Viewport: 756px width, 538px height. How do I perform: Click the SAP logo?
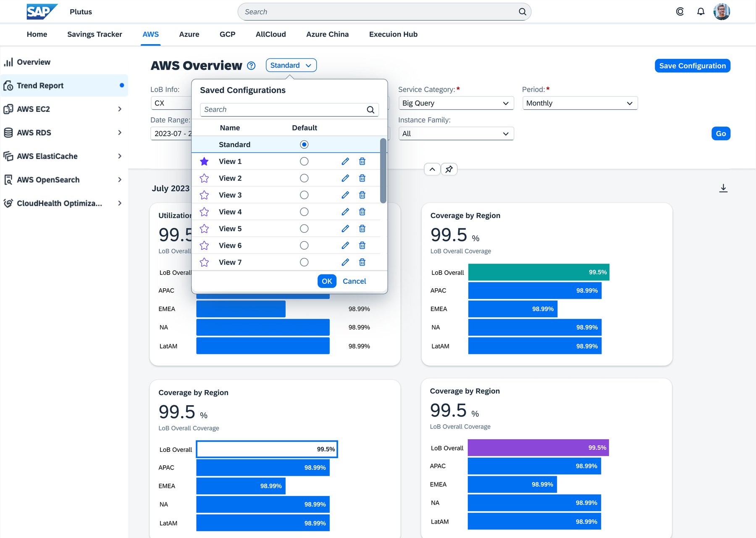(42, 12)
